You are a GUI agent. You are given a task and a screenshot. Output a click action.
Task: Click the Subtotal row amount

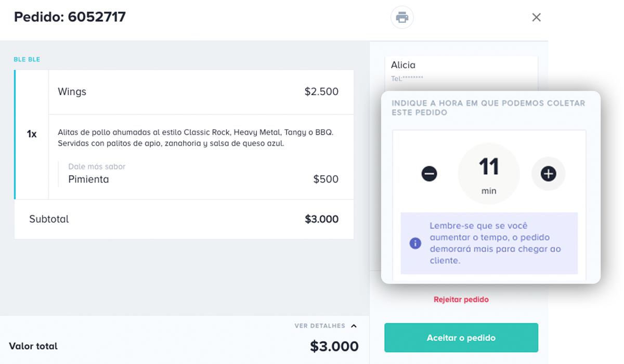(321, 219)
